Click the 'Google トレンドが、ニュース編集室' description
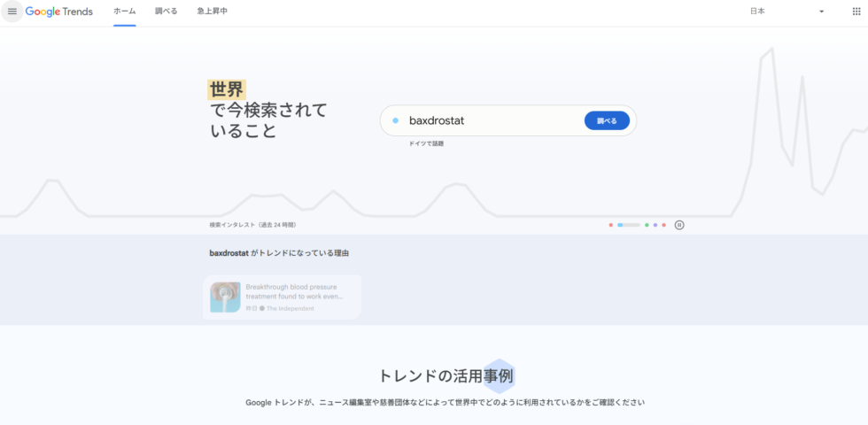 point(446,402)
